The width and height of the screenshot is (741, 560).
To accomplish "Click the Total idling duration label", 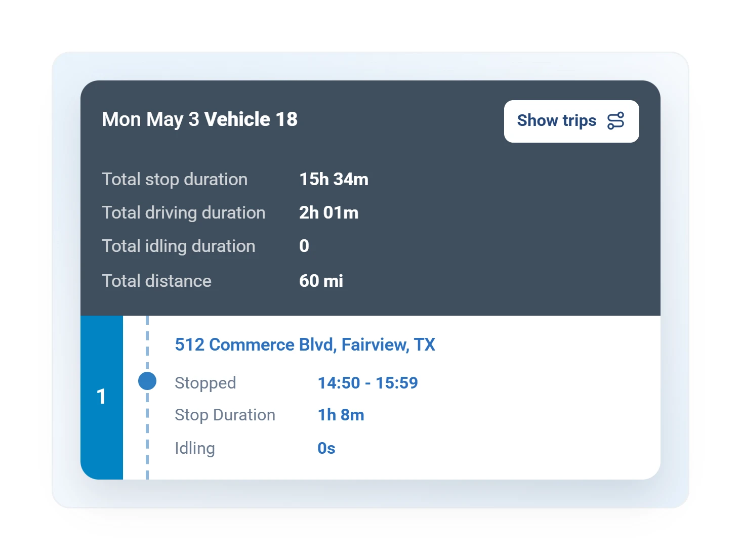I will click(179, 246).
